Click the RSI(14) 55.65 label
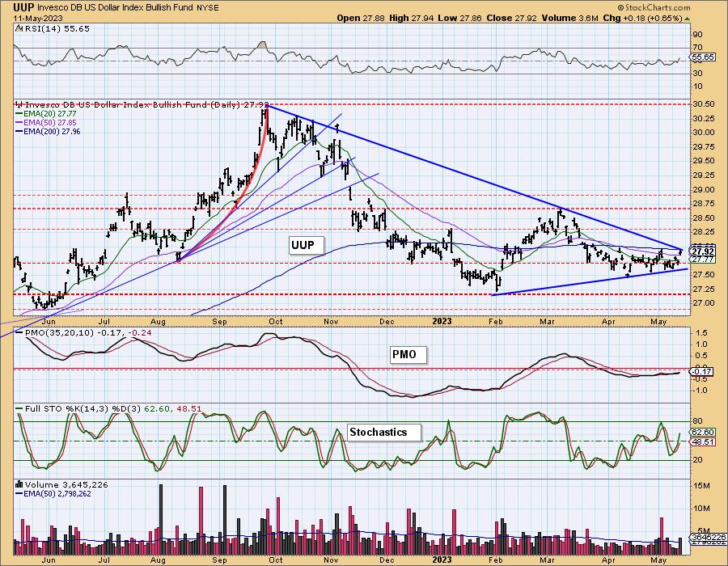This screenshot has width=728, height=566. [57, 28]
